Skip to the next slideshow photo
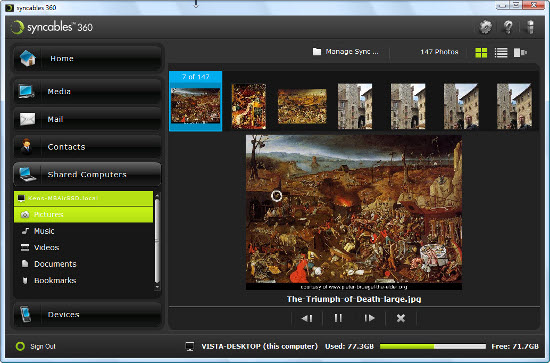 click(369, 318)
